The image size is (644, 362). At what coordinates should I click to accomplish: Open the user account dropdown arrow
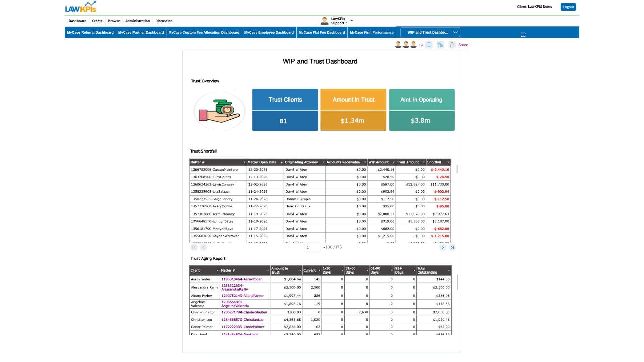coord(352,21)
